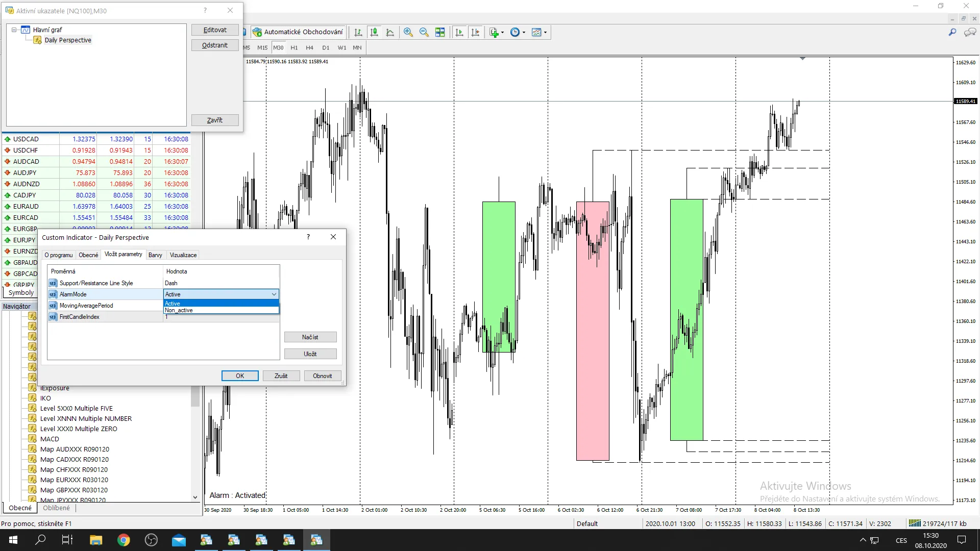The height and width of the screenshot is (551, 980).
Task: Open the search magnifier at top right
Action: point(952,32)
